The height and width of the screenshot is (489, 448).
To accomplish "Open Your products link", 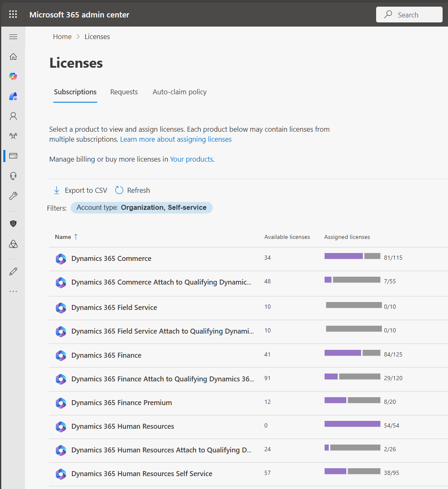I will pos(191,159).
